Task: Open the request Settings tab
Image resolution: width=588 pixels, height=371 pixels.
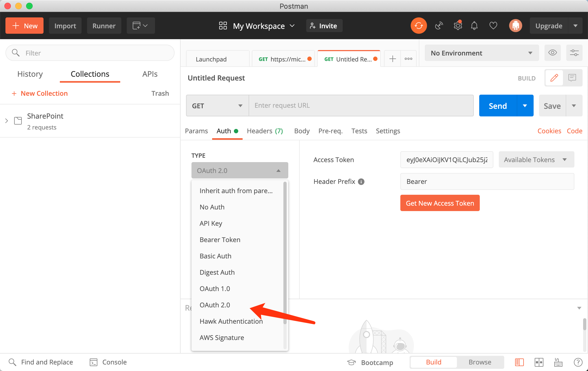Action: [388, 131]
